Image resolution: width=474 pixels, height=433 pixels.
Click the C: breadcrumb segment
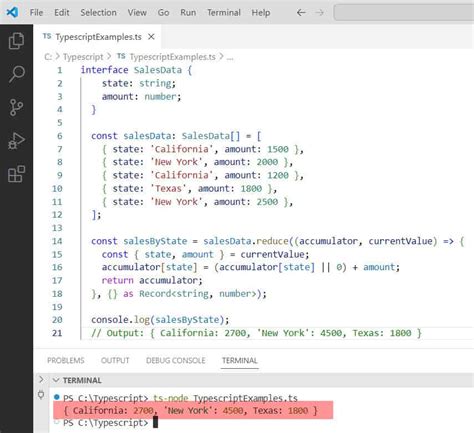[x=48, y=57]
